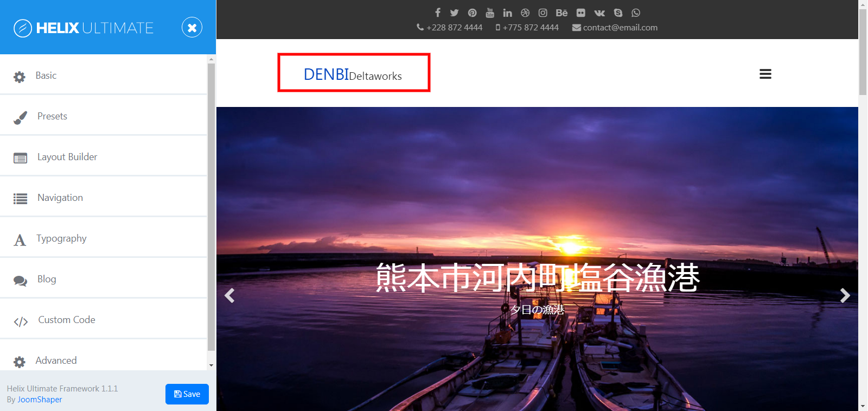Click the Twitter icon in top bar

click(455, 12)
